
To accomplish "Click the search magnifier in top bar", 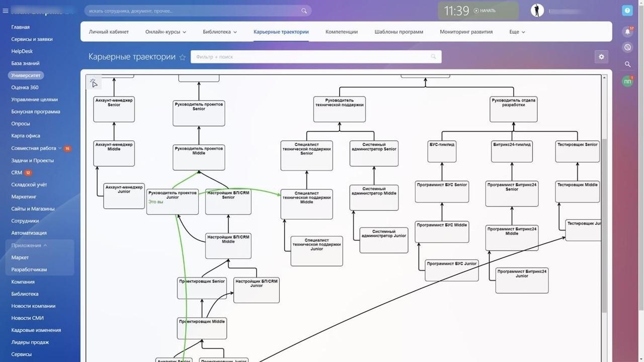I will pyautogui.click(x=304, y=11).
